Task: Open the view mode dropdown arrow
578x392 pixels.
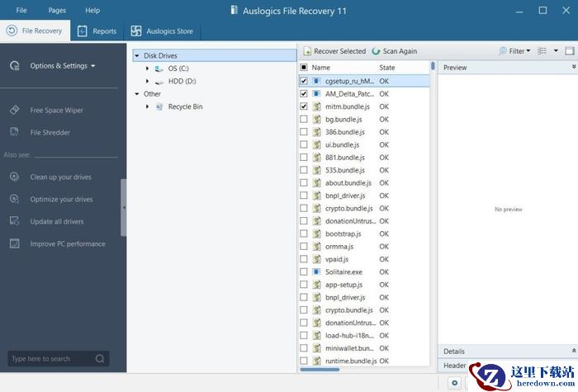Action: [556, 51]
